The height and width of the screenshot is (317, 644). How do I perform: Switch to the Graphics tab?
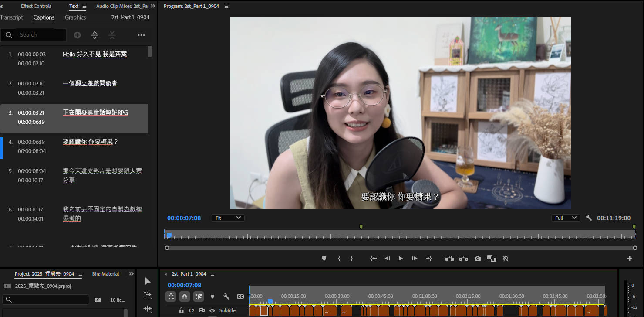[75, 17]
